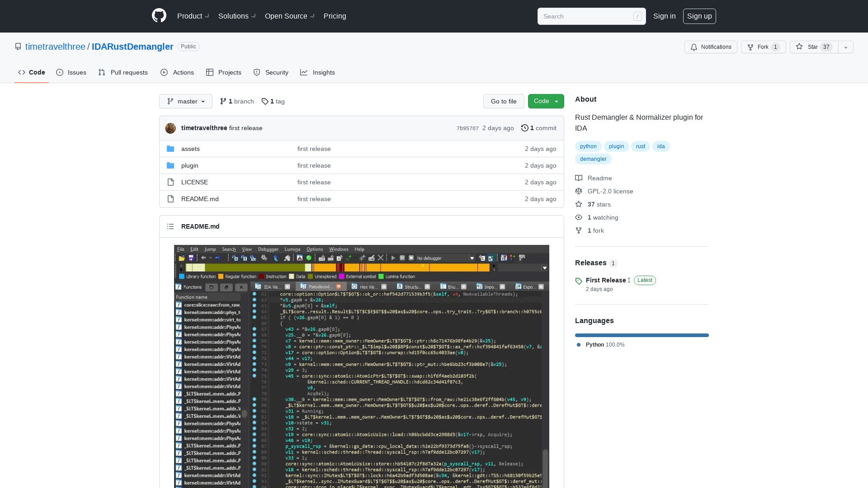Click the Sign up button
The image size is (868, 488).
699,16
